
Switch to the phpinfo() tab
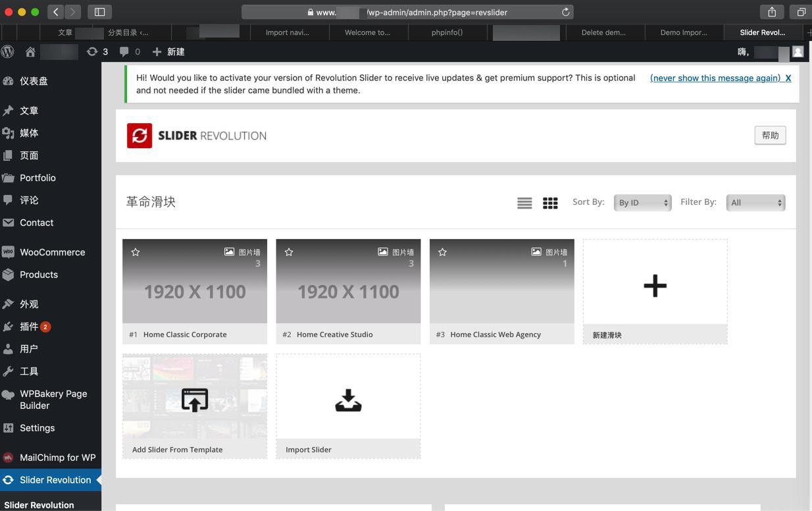pyautogui.click(x=447, y=32)
